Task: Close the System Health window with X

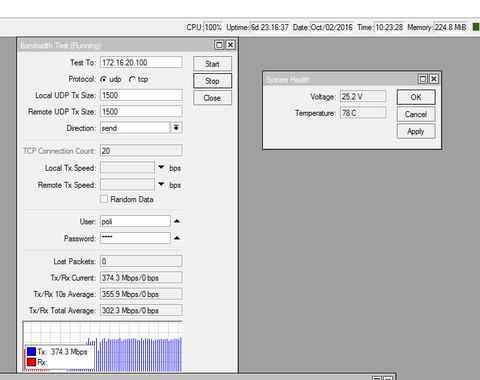Action: point(434,79)
